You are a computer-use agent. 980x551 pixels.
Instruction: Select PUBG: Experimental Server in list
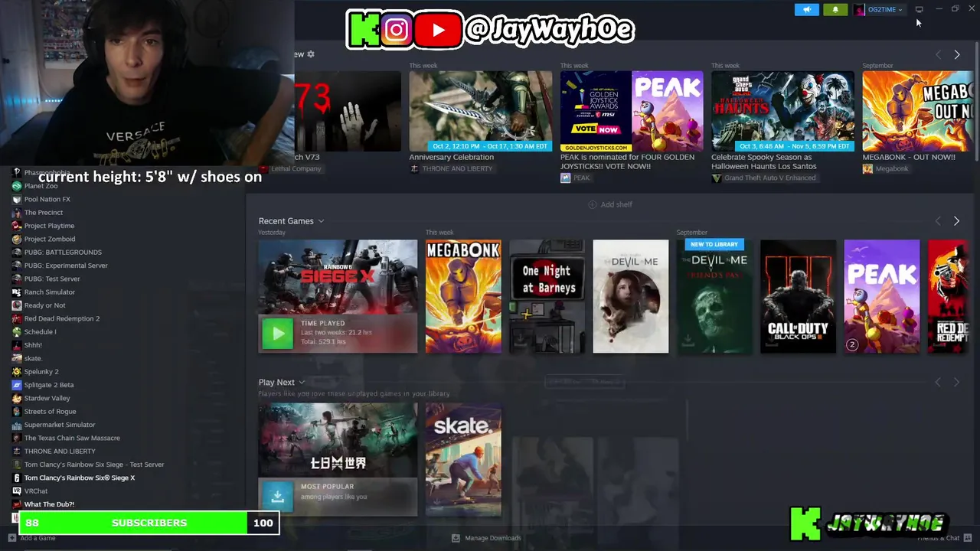click(66, 266)
